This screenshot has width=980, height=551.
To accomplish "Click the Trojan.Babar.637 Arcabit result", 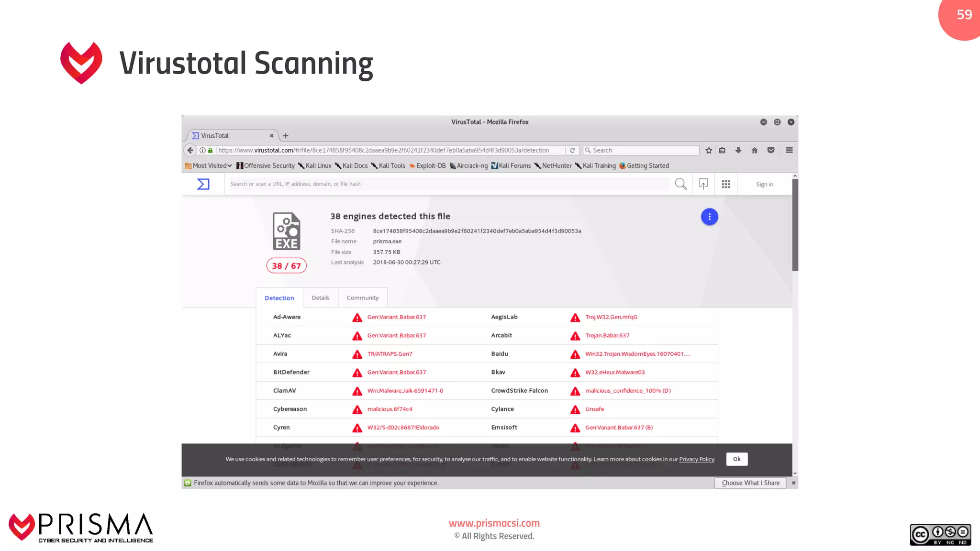I will [x=607, y=336].
